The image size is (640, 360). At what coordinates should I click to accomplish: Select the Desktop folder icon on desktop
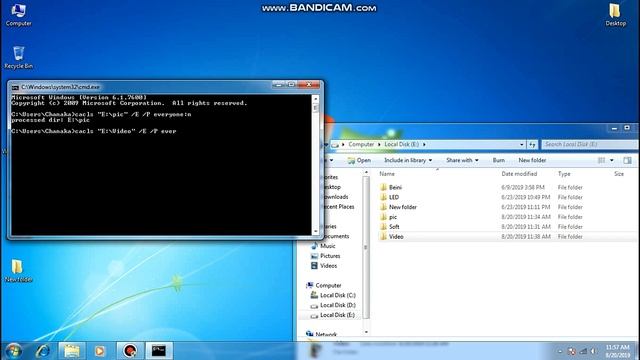(615, 15)
